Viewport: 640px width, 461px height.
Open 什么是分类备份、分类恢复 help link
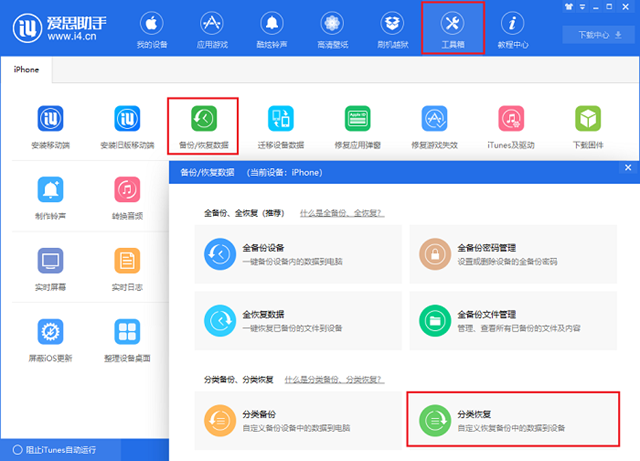(x=334, y=380)
